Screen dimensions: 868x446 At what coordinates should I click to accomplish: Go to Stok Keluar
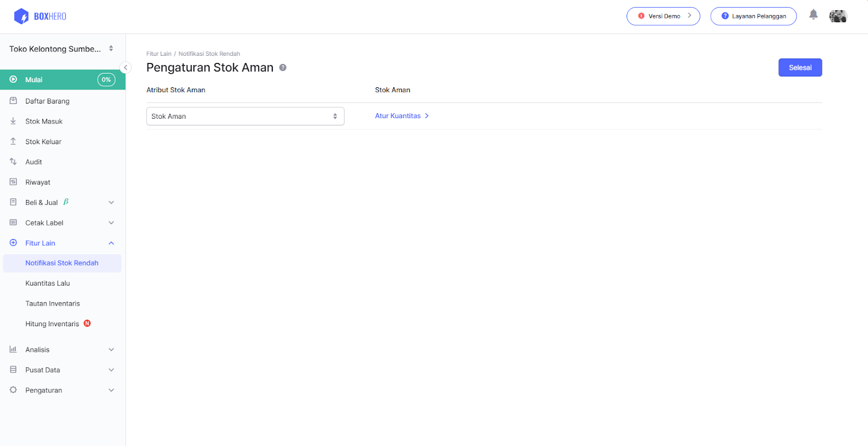[x=43, y=142]
